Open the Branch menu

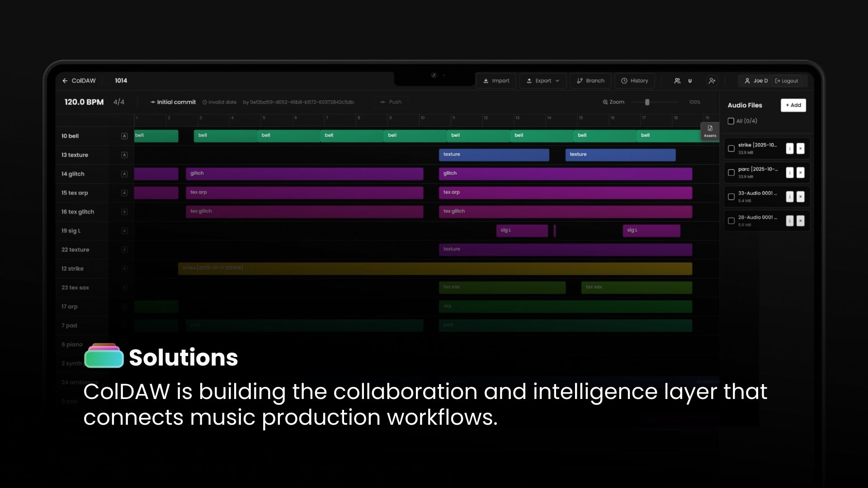(590, 81)
